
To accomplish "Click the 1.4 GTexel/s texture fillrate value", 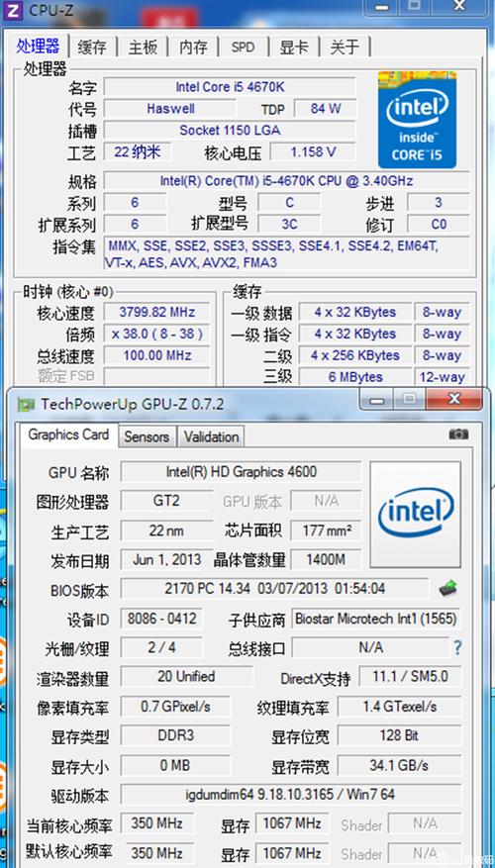I will click(399, 707).
